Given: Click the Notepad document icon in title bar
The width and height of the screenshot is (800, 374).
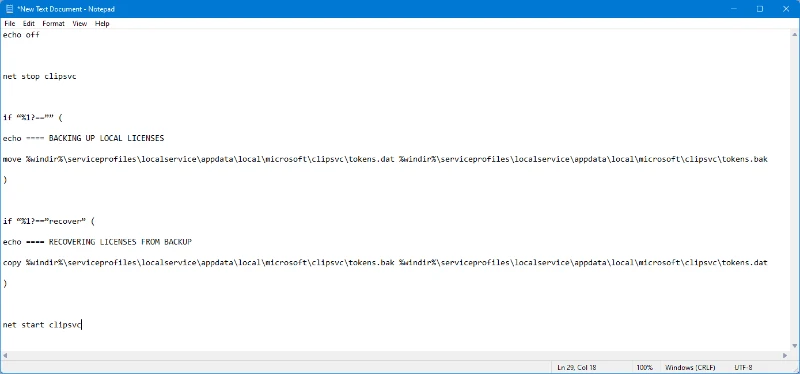Looking at the screenshot, I should pyautogui.click(x=9, y=9).
